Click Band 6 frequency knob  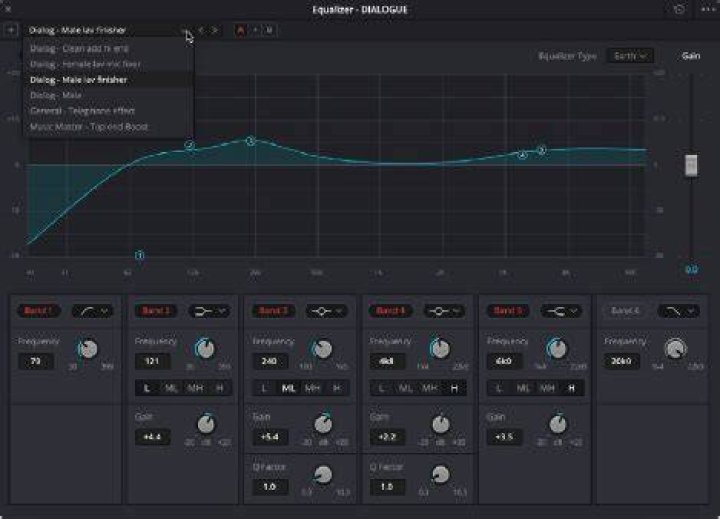coord(675,349)
